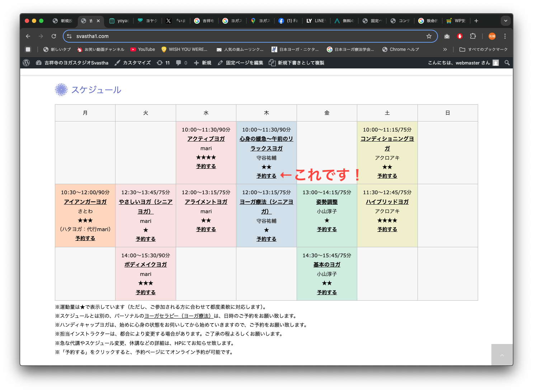Click 予約する under ハイブリッドヨガ

pos(387,229)
